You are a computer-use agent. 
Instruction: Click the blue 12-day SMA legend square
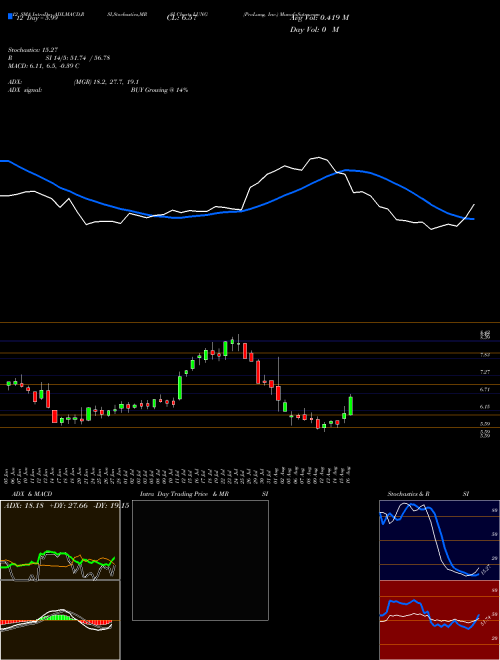pos(10,17)
